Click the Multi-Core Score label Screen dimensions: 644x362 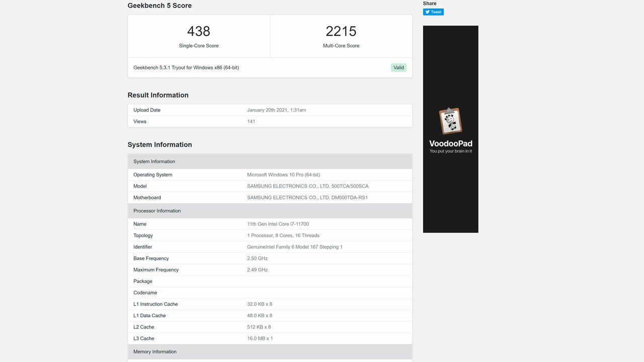tap(341, 46)
